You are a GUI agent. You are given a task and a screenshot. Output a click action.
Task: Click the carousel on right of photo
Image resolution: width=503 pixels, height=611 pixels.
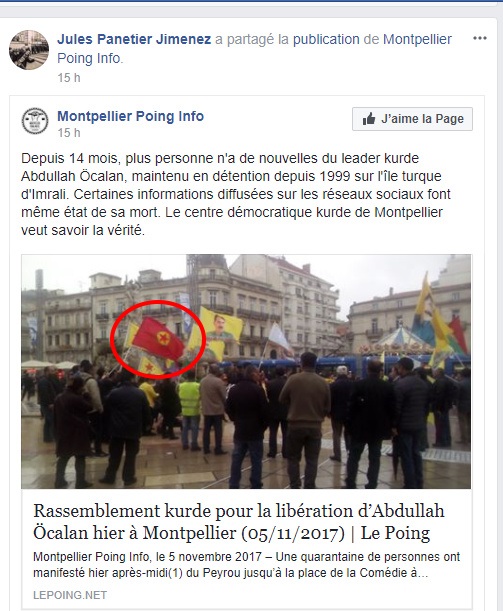point(403,341)
